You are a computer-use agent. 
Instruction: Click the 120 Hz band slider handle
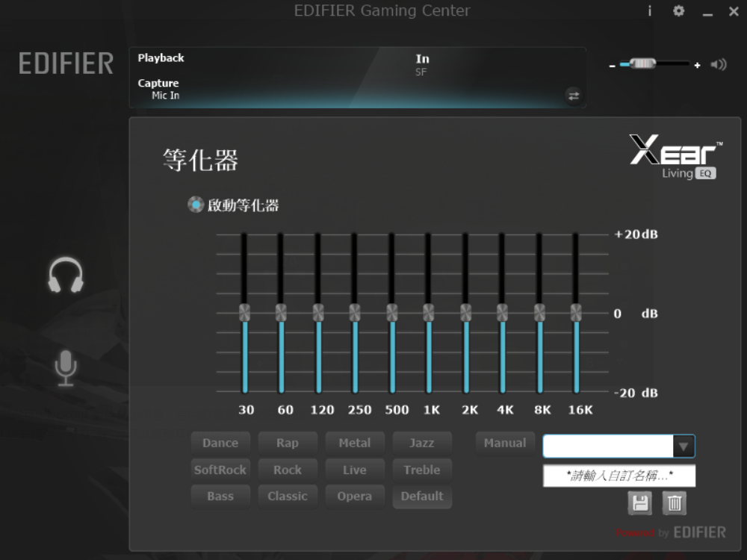[318, 313]
